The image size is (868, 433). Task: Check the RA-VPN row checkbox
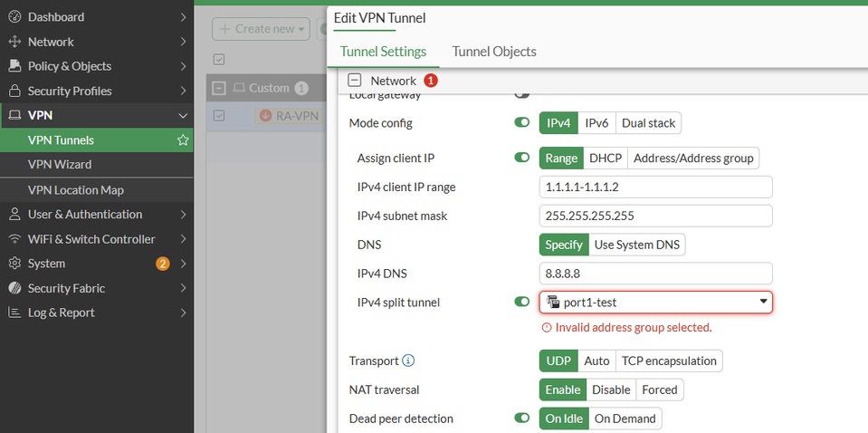coord(218,116)
